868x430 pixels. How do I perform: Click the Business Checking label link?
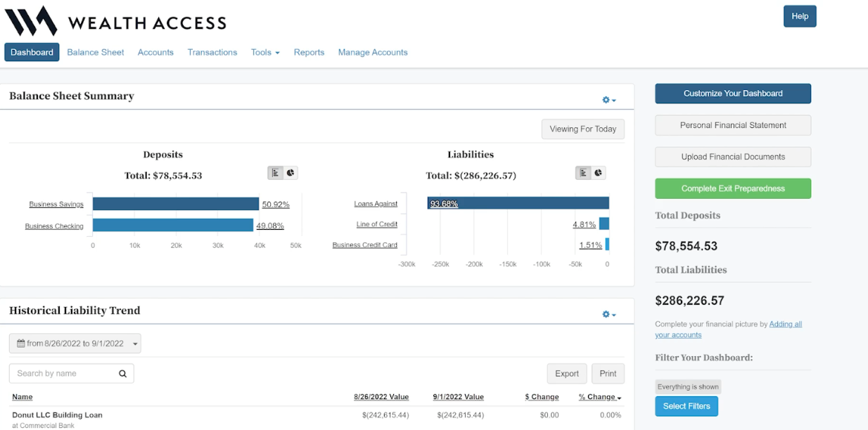point(54,226)
